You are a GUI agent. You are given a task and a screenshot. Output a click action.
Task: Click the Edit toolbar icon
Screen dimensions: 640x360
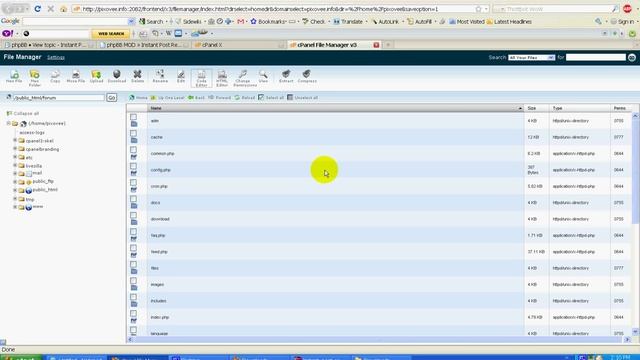click(x=181, y=76)
